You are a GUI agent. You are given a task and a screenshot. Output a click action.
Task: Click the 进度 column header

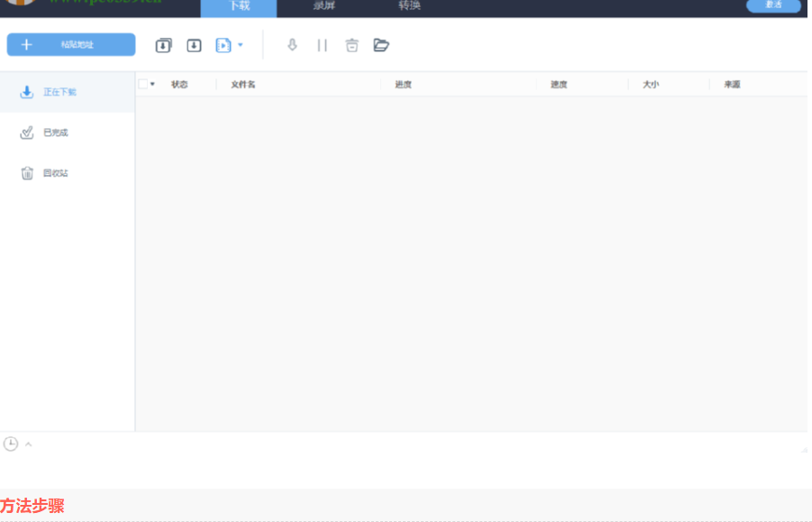tap(403, 85)
